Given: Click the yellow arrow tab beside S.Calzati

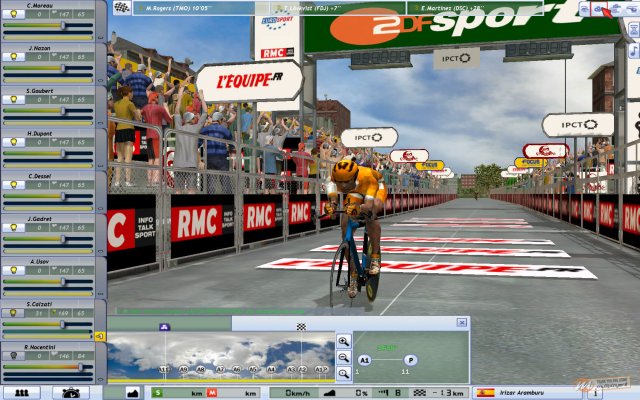Looking at the screenshot, I should (x=100, y=336).
